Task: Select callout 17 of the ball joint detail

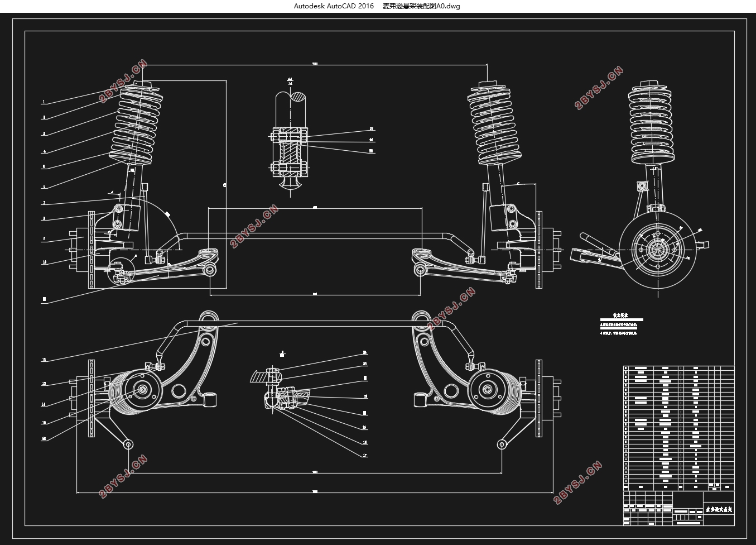Action: pos(365,456)
